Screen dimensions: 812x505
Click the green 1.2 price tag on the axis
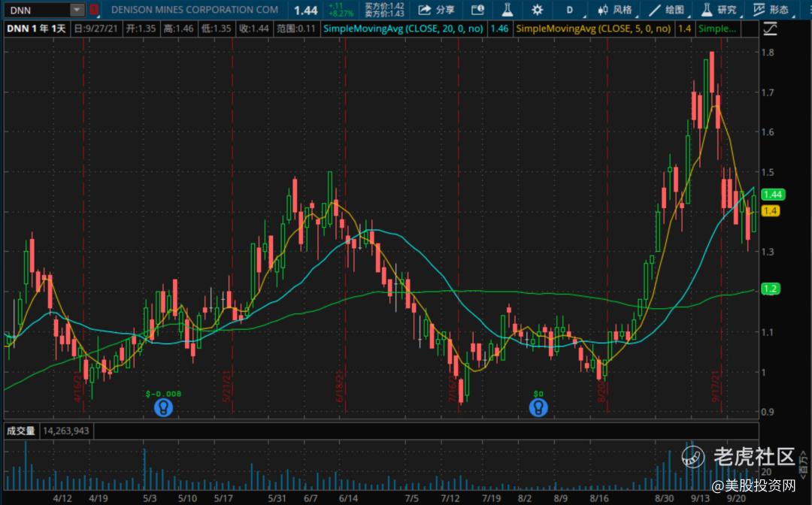pyautogui.click(x=770, y=289)
